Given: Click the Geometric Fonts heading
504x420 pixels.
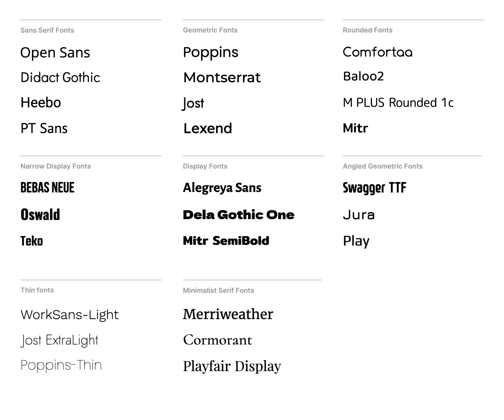Looking at the screenshot, I should (x=210, y=30).
